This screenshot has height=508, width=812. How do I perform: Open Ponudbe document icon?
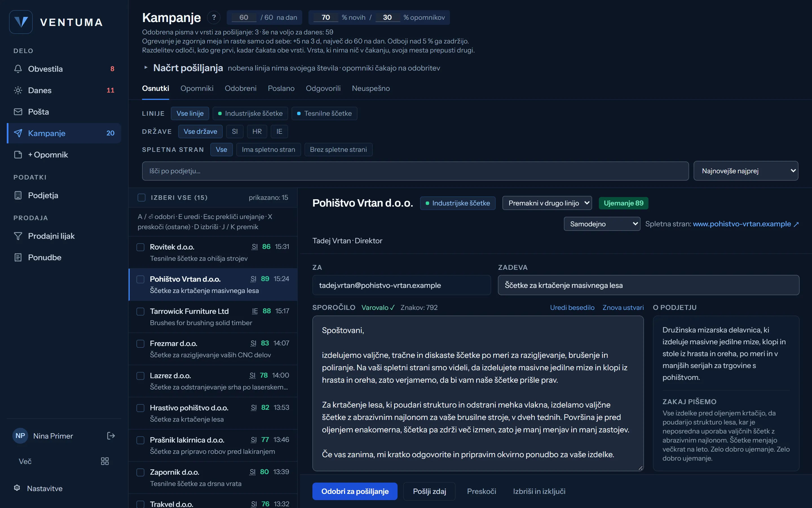[x=18, y=258]
